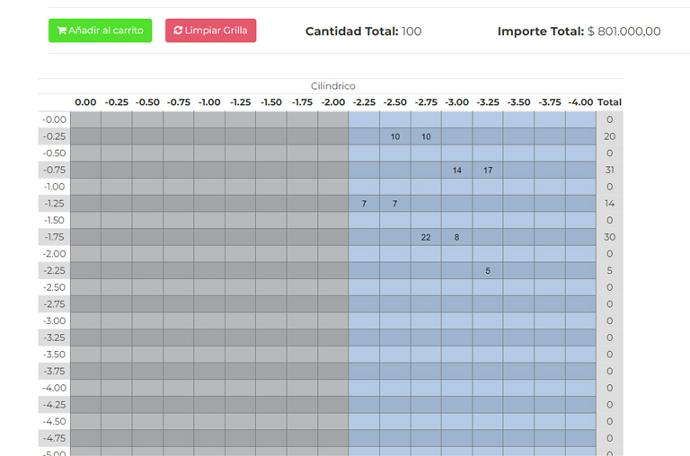Click the 0.00 cylinder column header

[x=86, y=102]
